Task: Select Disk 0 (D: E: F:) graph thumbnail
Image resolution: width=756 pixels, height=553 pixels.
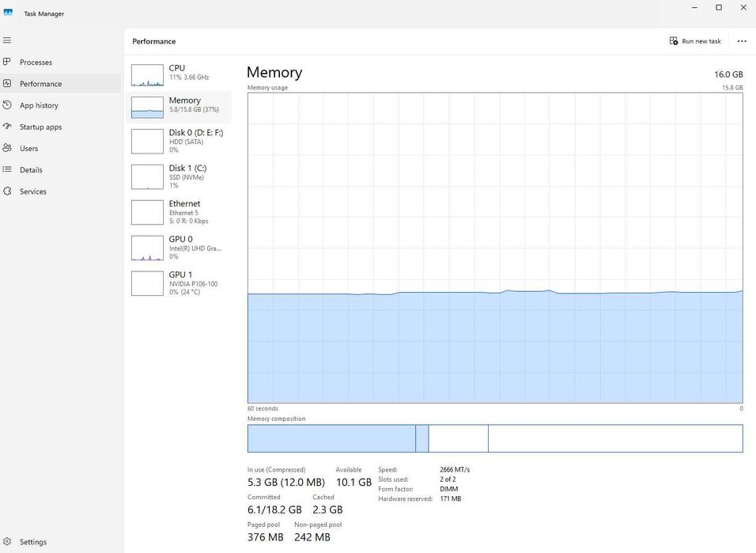Action: [147, 141]
